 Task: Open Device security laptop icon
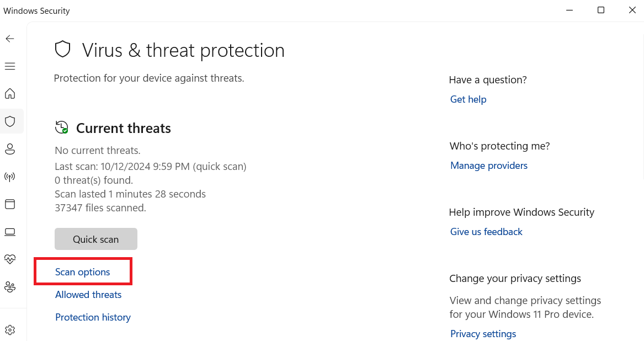[10, 232]
